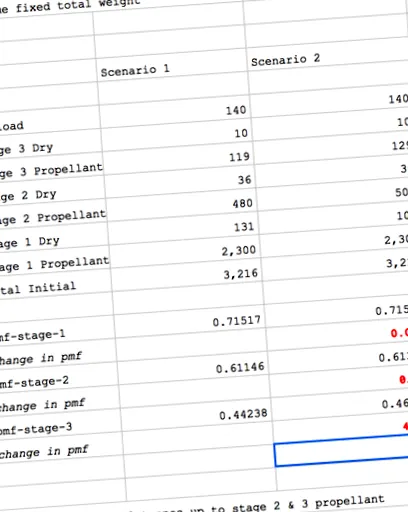Click Scenario 1 value 480
This screenshot has height=512, width=408.
tap(242, 203)
